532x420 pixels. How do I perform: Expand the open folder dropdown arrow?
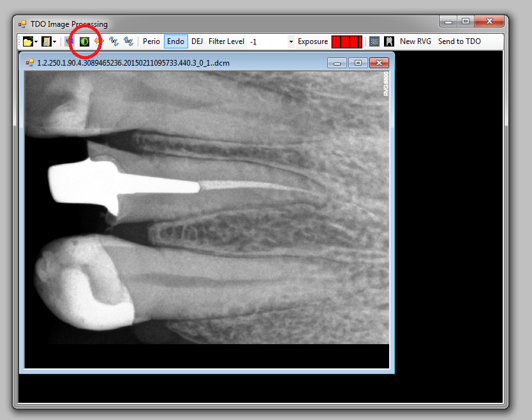(36, 41)
